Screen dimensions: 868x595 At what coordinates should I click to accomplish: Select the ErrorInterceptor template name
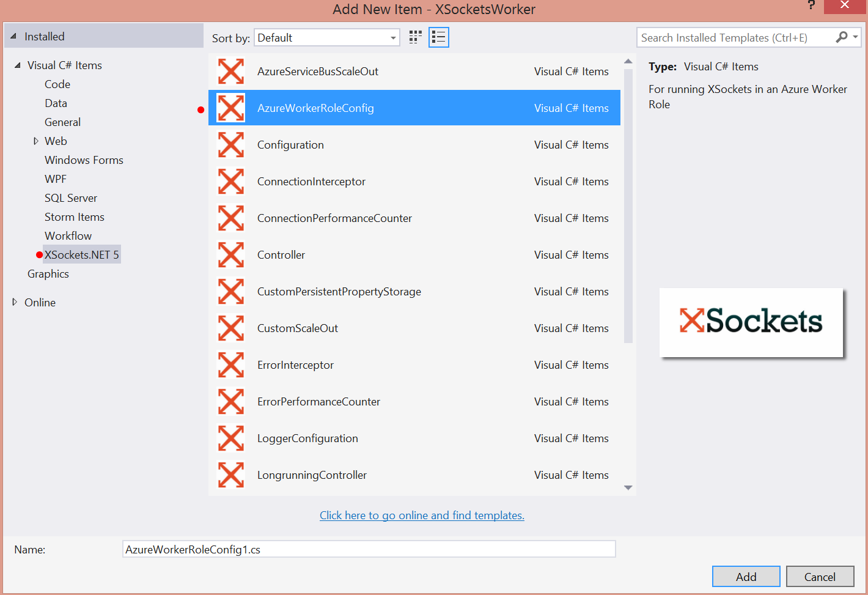click(295, 365)
